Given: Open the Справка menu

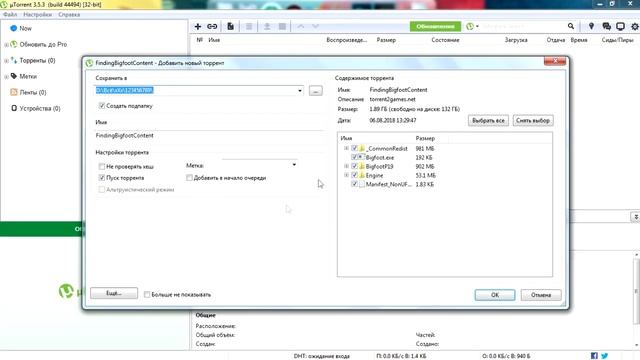Looking at the screenshot, I should click(x=69, y=15).
